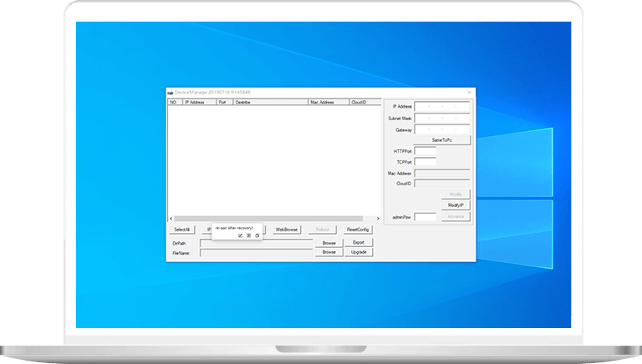The height and width of the screenshot is (364, 642).
Task: Click the Mac Address field in side panel
Action: pyautogui.click(x=442, y=174)
